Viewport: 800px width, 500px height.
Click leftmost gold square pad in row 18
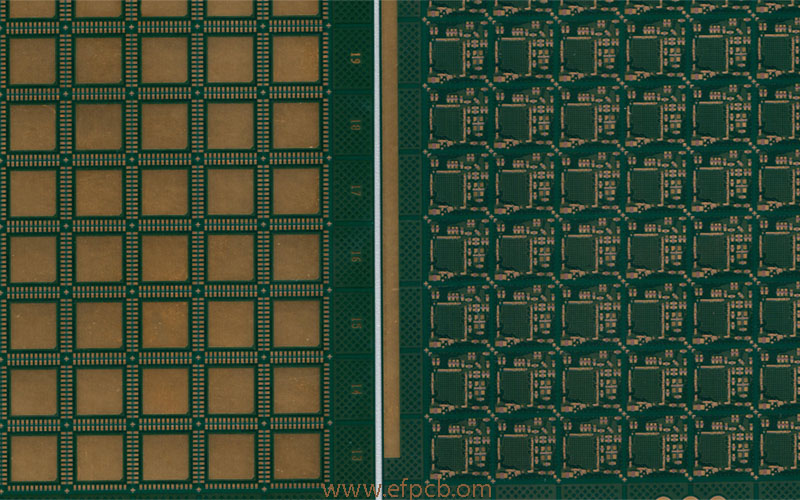coord(33,126)
